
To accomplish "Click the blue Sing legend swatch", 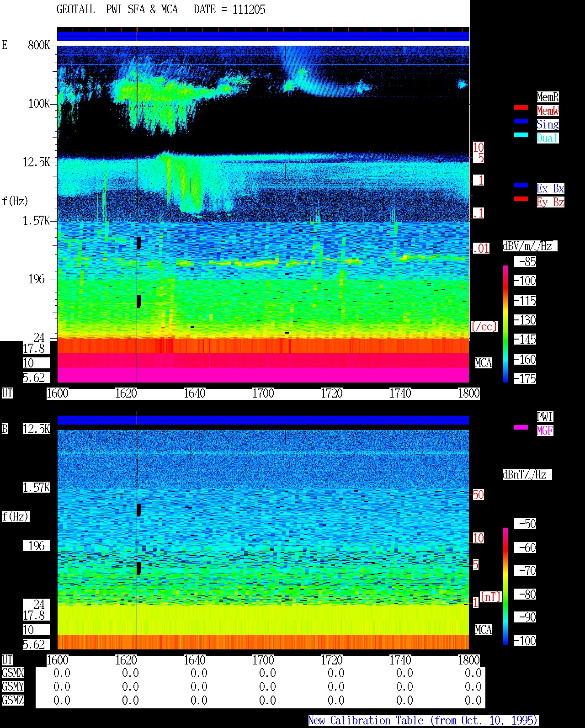I will pyautogui.click(x=521, y=121).
